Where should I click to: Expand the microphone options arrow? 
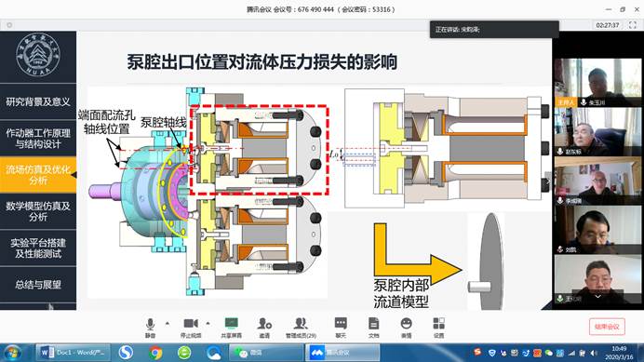[x=168, y=323]
